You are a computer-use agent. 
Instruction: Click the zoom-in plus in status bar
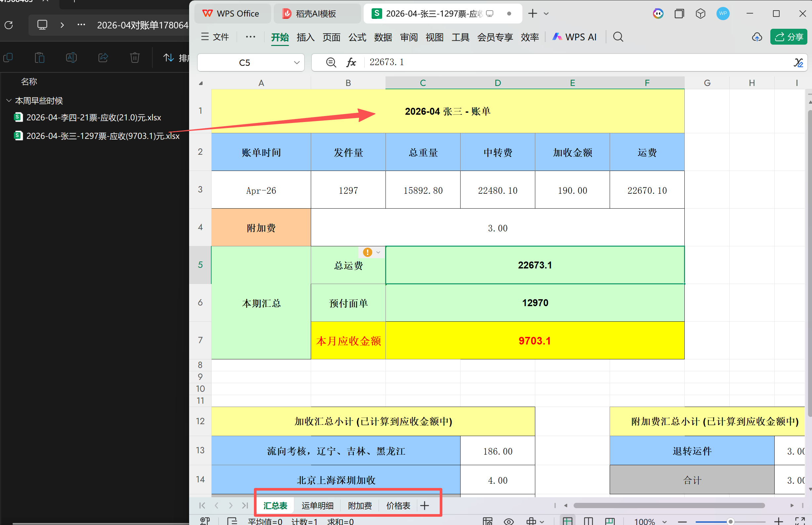click(778, 521)
